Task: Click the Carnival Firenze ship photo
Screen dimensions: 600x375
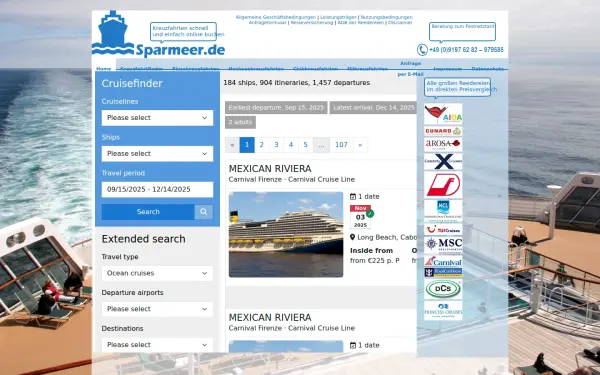Action: 286,234
